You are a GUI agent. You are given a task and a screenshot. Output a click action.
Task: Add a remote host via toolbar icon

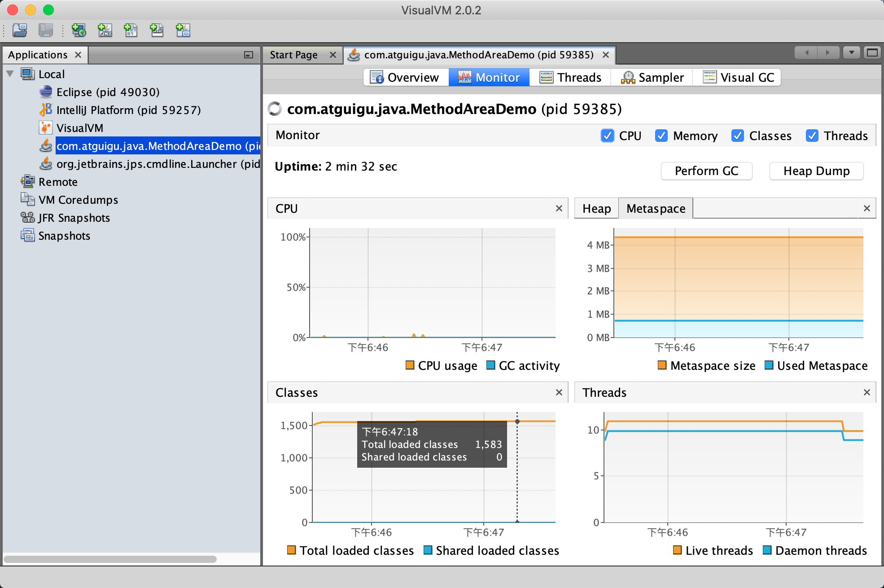(79, 31)
